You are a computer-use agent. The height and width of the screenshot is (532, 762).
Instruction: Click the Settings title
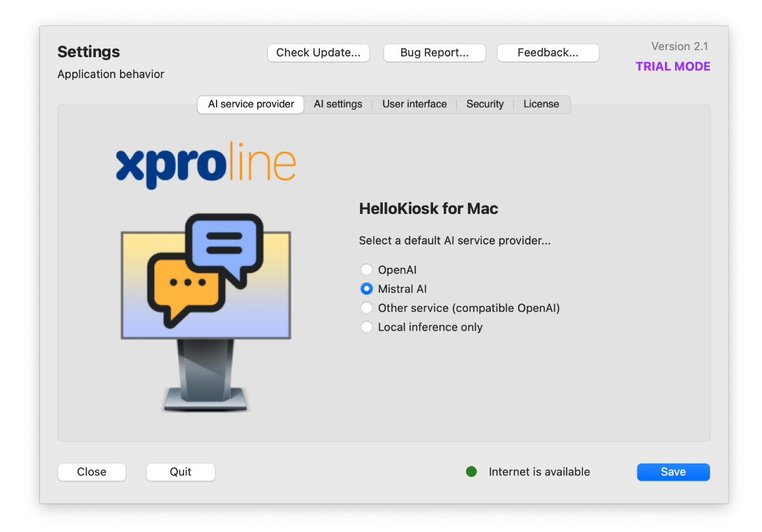click(x=89, y=52)
